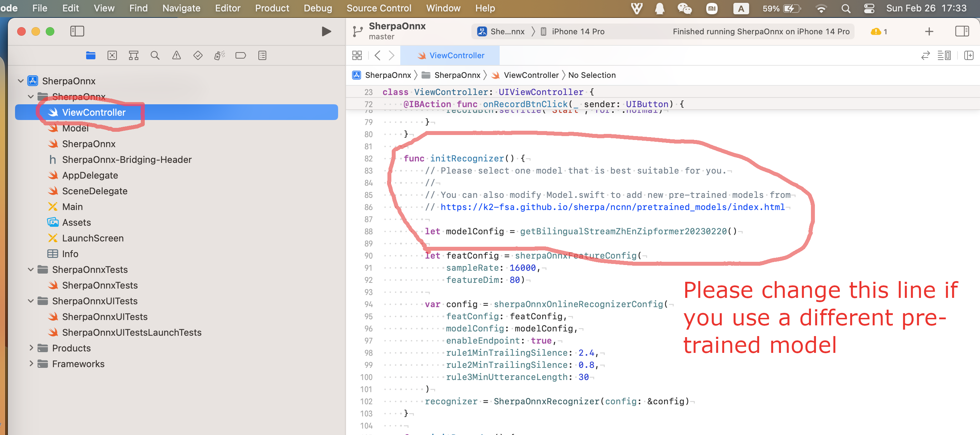Open the WeChat menu bar icon
The width and height of the screenshot is (980, 435).
685,8
